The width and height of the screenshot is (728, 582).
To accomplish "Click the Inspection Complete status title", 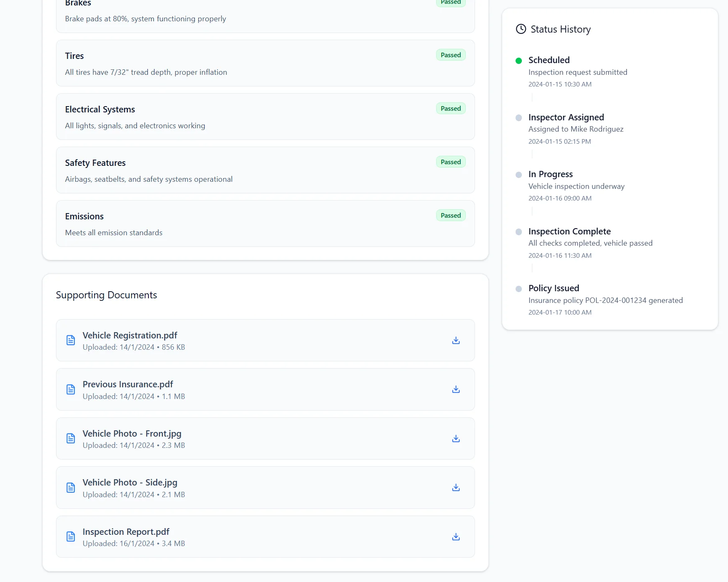I will [x=569, y=231].
